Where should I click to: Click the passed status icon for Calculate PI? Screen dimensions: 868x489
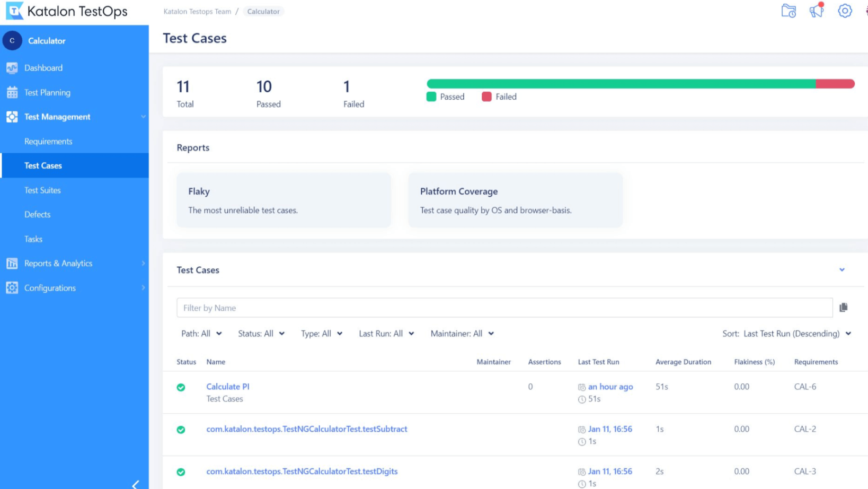point(181,387)
